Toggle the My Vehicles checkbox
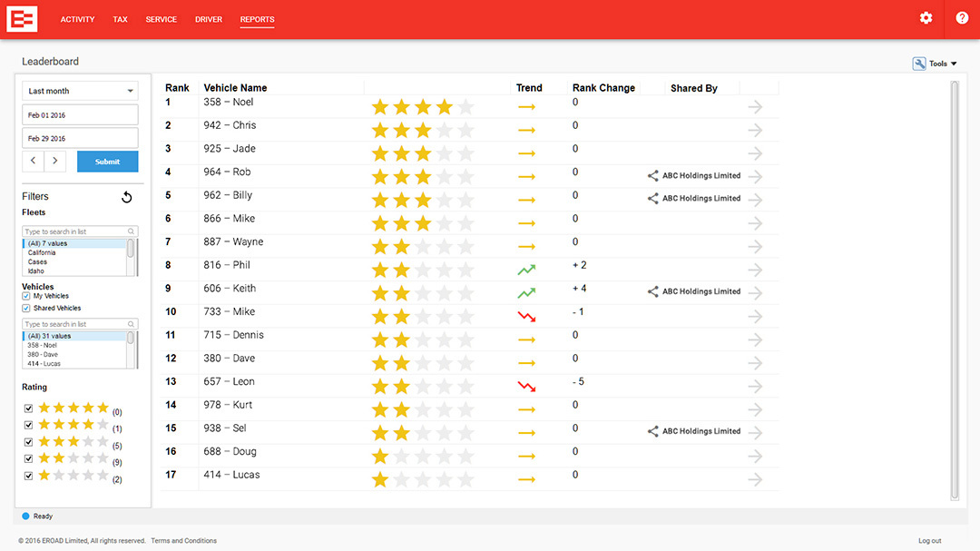The height and width of the screenshot is (551, 980). click(x=26, y=296)
